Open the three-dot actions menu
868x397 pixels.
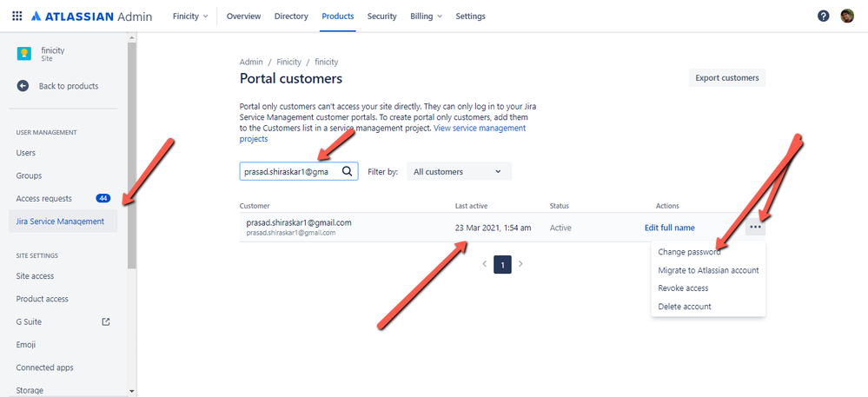click(755, 227)
